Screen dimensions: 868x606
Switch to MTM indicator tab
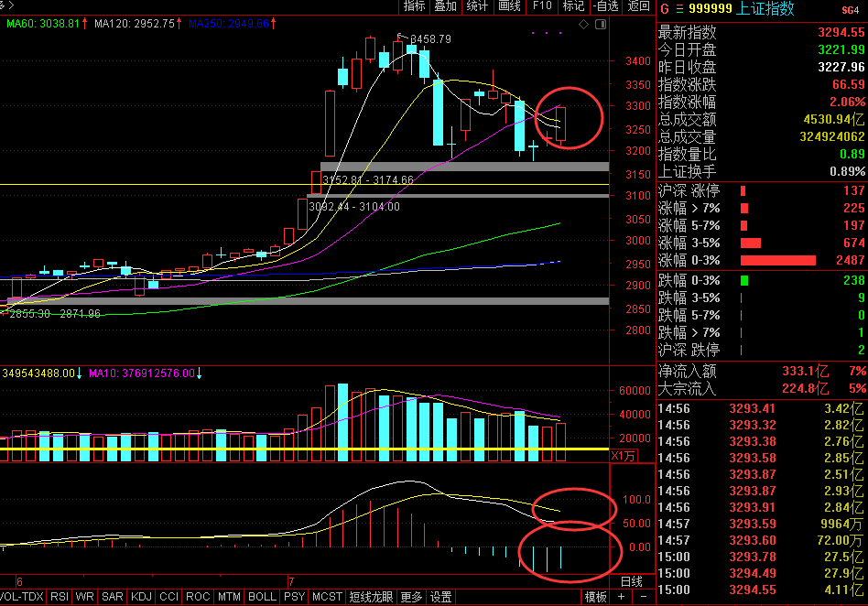[229, 597]
